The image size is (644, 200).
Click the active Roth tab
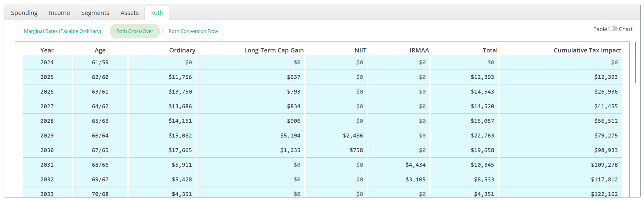(157, 13)
